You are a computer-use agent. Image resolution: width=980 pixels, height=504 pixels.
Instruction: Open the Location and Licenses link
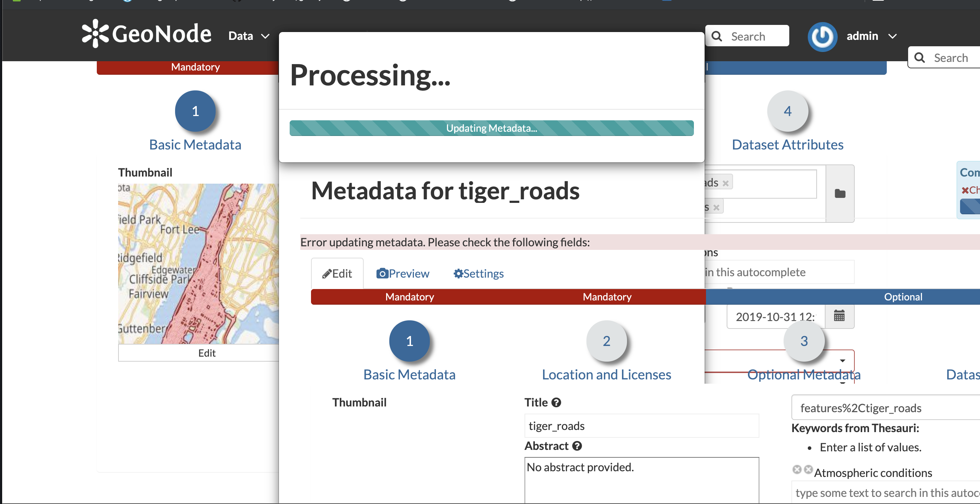click(606, 374)
